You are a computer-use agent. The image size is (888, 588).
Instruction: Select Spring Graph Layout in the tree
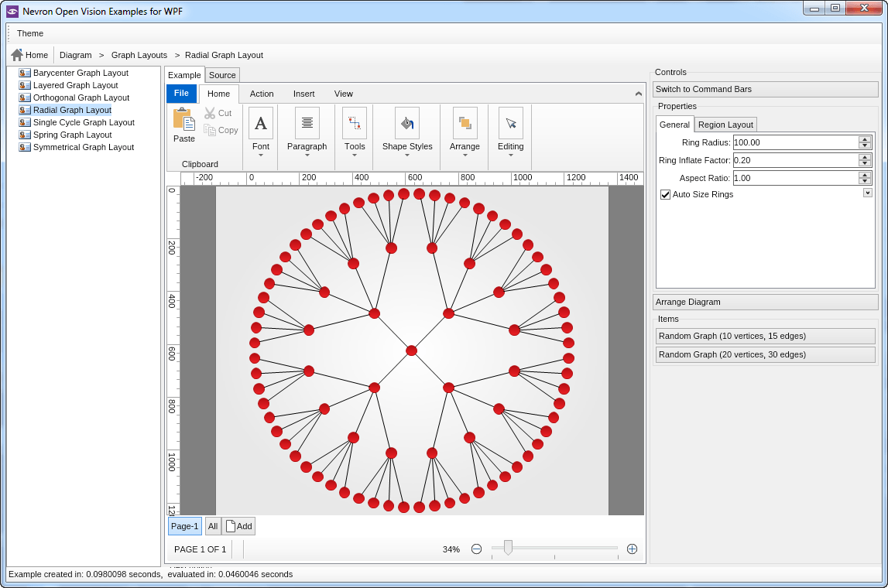click(x=72, y=135)
